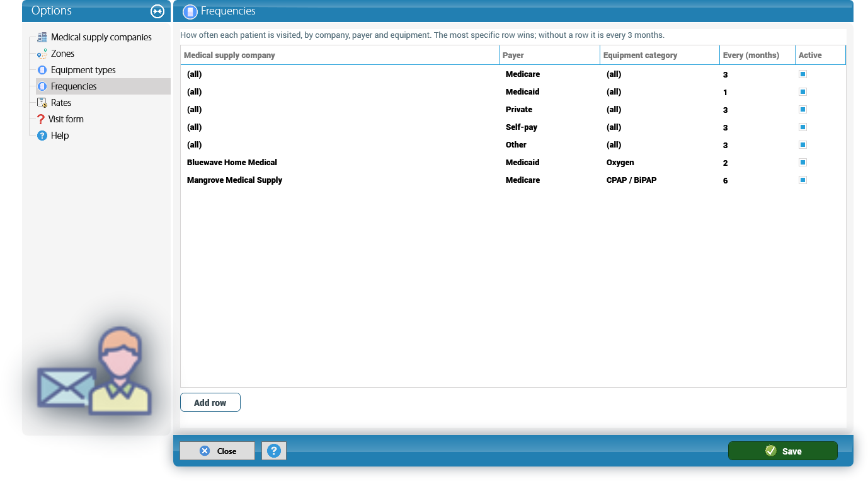Uncheck Active for the Private payer row
The width and height of the screenshot is (868, 481).
pyautogui.click(x=802, y=110)
